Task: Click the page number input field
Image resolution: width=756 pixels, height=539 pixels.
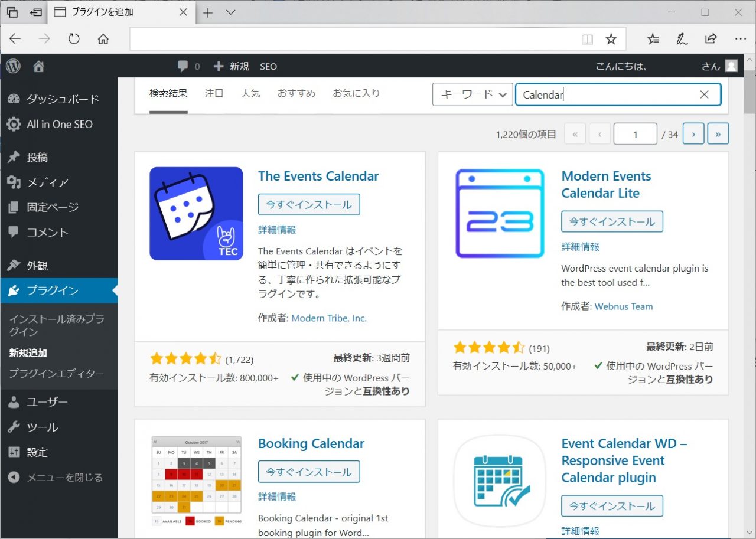Action: 635,134
